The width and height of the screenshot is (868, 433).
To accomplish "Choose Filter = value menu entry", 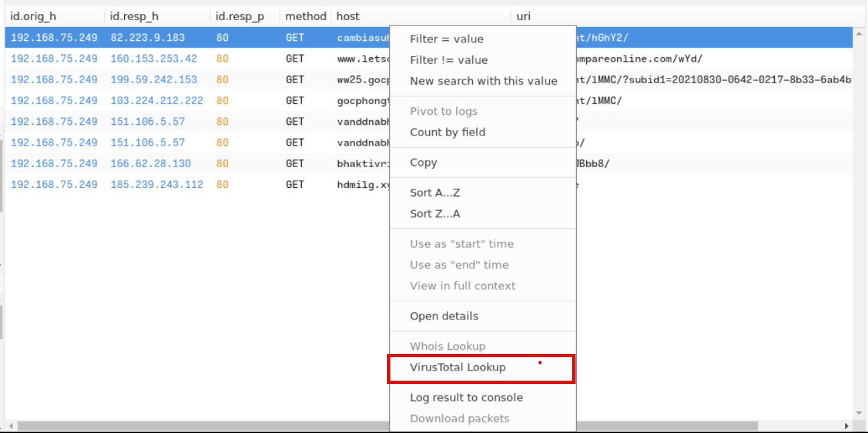I will point(446,39).
